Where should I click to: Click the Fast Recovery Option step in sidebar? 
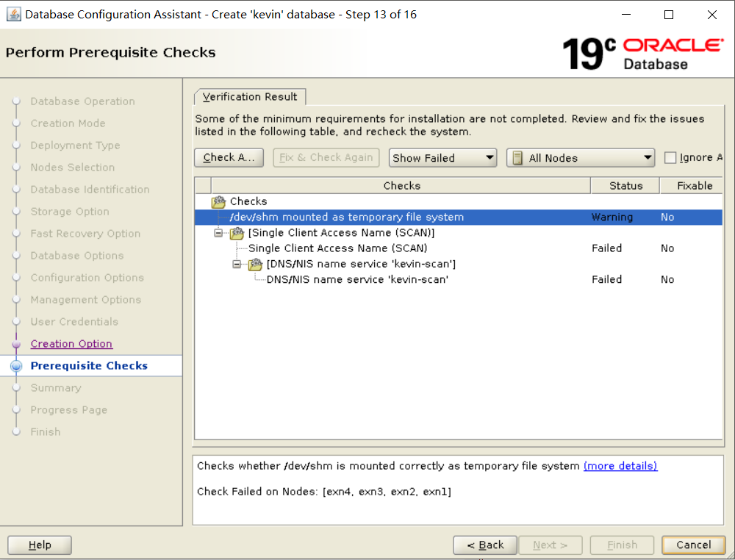tap(85, 234)
